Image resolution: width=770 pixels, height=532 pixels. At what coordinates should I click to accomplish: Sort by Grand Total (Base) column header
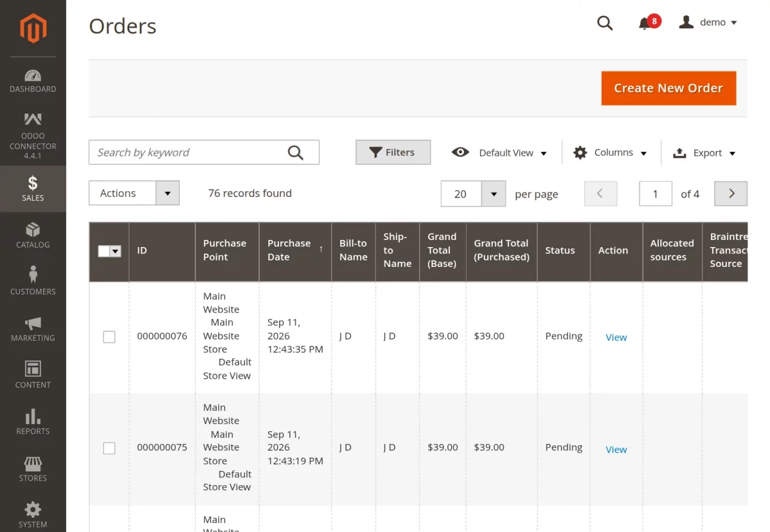443,251
